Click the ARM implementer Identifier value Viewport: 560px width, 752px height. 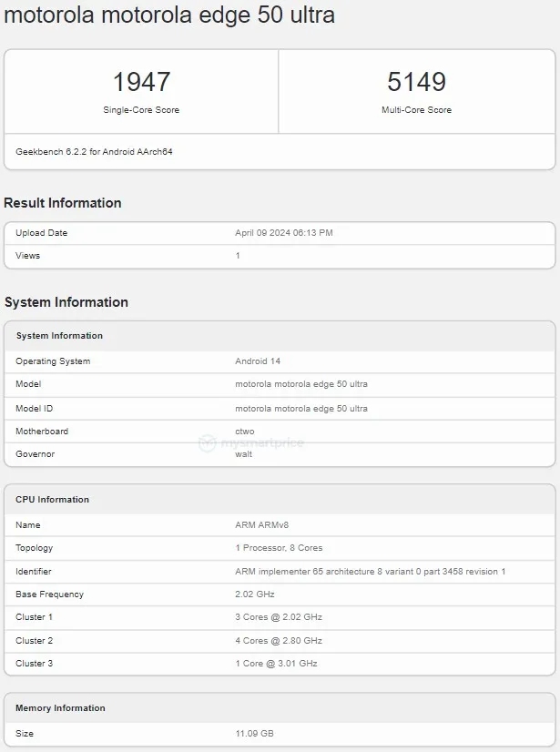point(370,572)
